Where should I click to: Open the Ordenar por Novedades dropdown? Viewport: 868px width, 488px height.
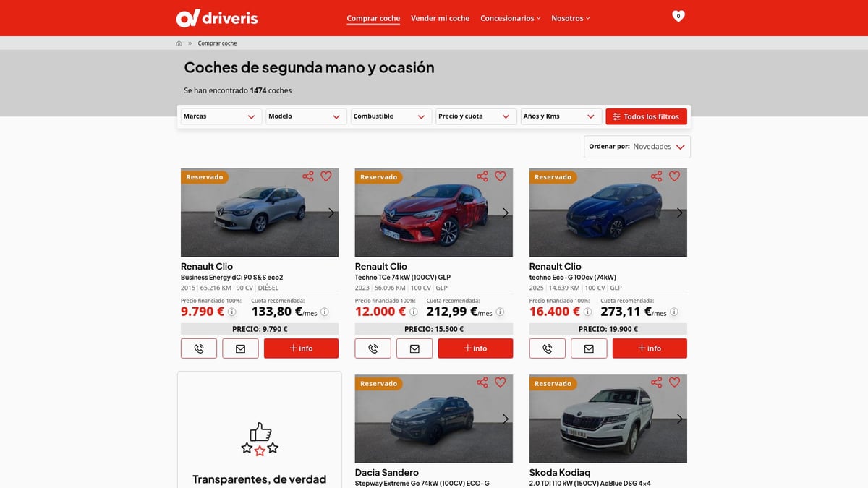click(x=637, y=147)
